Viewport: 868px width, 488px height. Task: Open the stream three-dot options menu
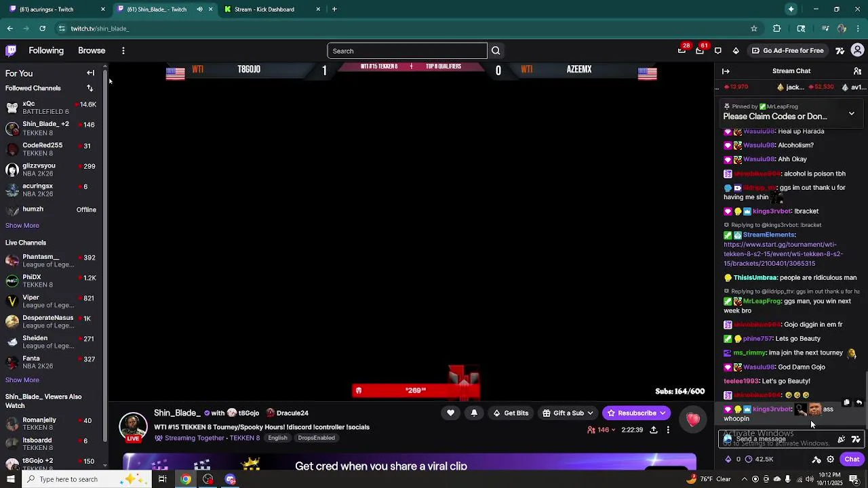(668, 430)
